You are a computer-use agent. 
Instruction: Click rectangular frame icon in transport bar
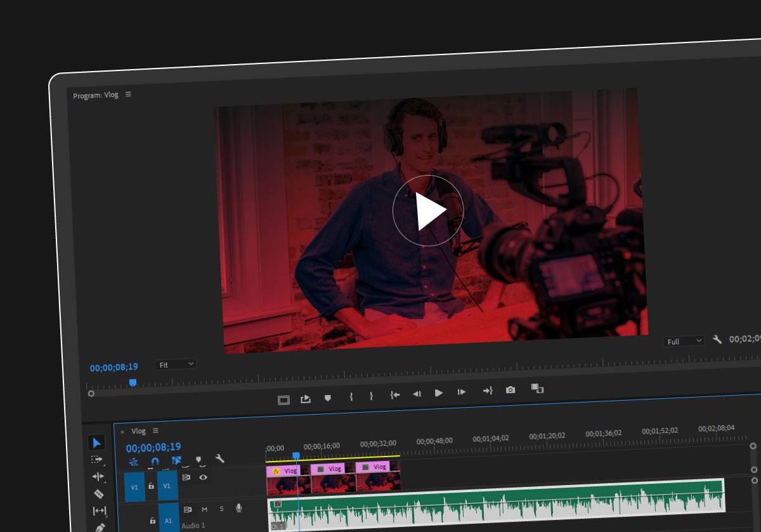coord(283,400)
